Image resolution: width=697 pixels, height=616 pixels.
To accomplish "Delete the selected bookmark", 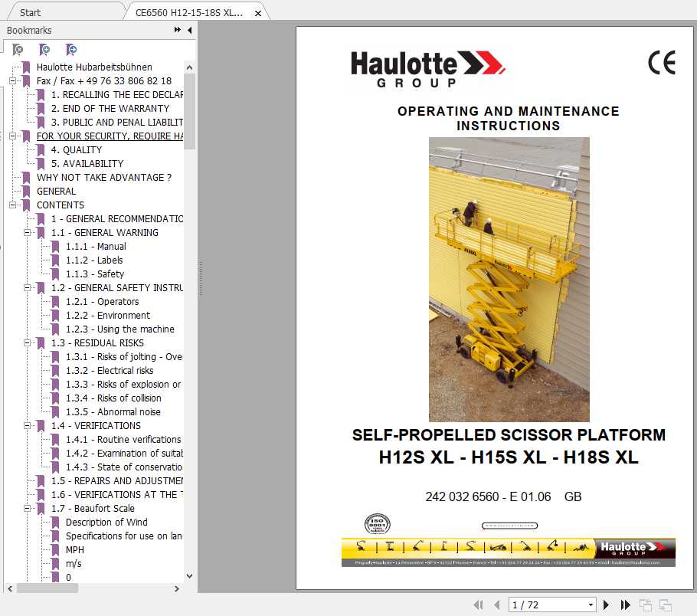I will coord(17,49).
